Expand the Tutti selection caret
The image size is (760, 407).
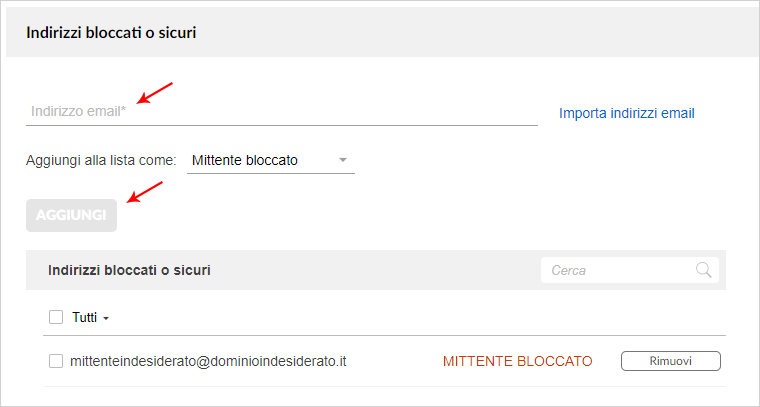coord(106,319)
